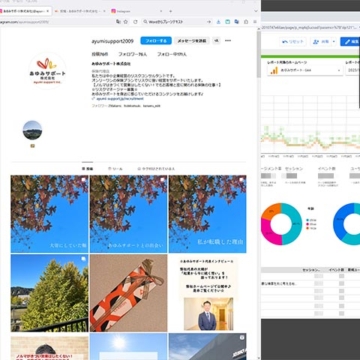Click the リセット button in the report toolbar

[293, 42]
